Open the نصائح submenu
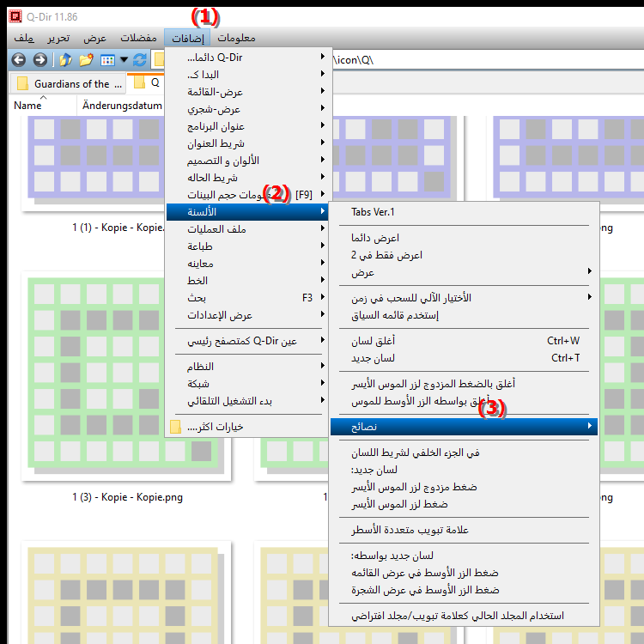644x644 pixels. pyautogui.click(x=464, y=427)
